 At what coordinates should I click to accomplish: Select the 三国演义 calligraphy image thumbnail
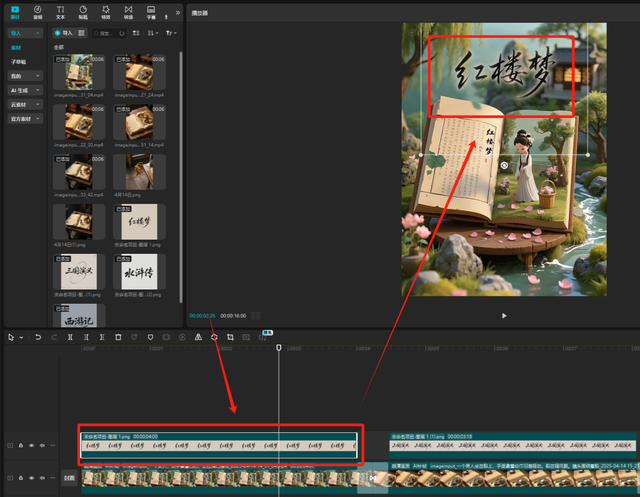coord(79,271)
